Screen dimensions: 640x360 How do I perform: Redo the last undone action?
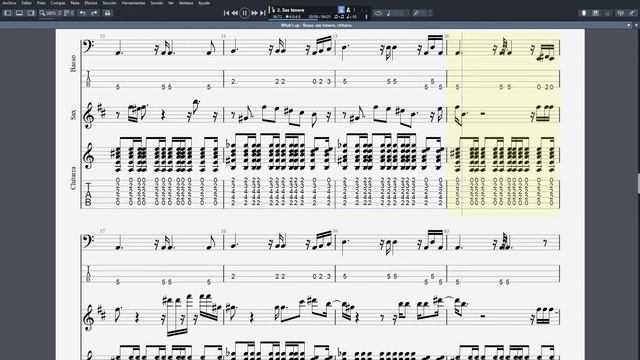[94, 13]
